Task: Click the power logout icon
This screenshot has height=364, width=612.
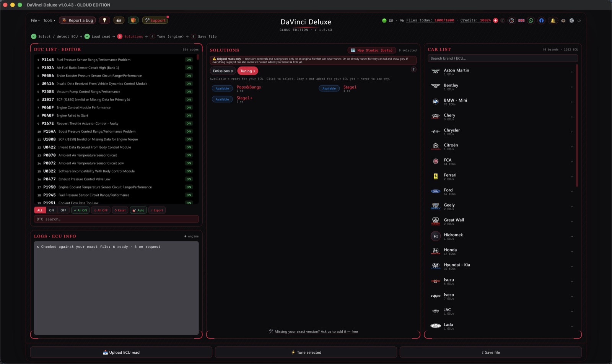Action: pyautogui.click(x=579, y=21)
